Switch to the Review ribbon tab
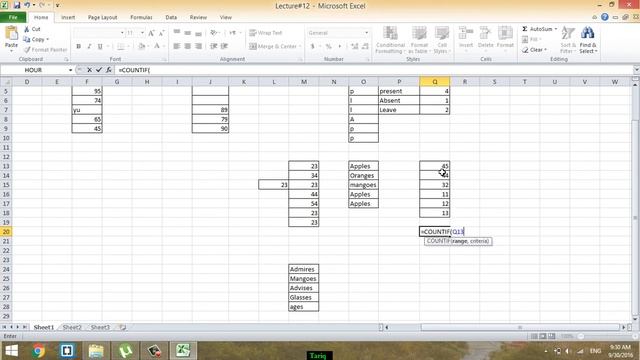 [x=198, y=18]
